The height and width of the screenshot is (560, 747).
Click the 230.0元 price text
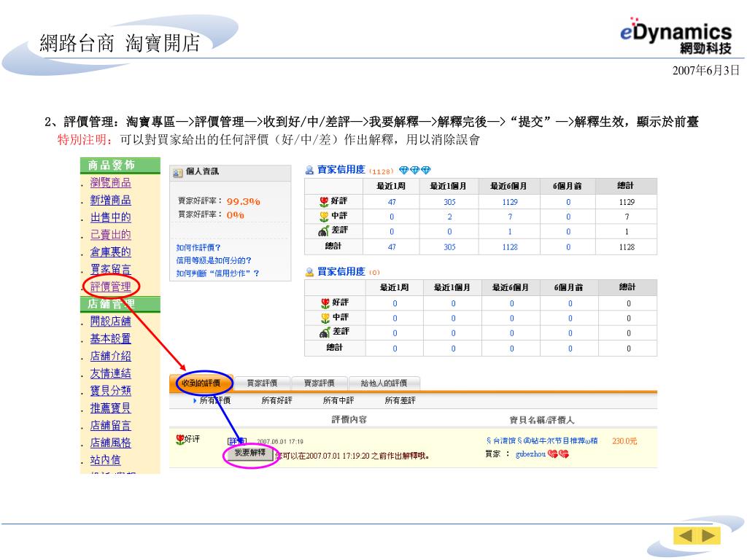(x=624, y=441)
